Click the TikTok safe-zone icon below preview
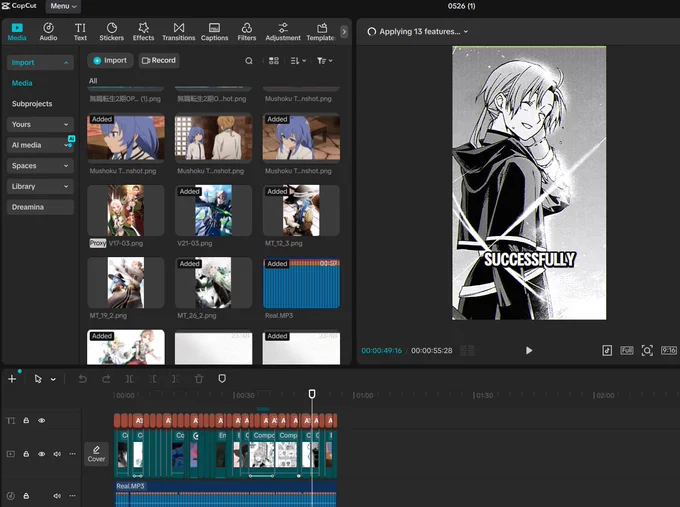680x507 pixels. [x=607, y=350]
